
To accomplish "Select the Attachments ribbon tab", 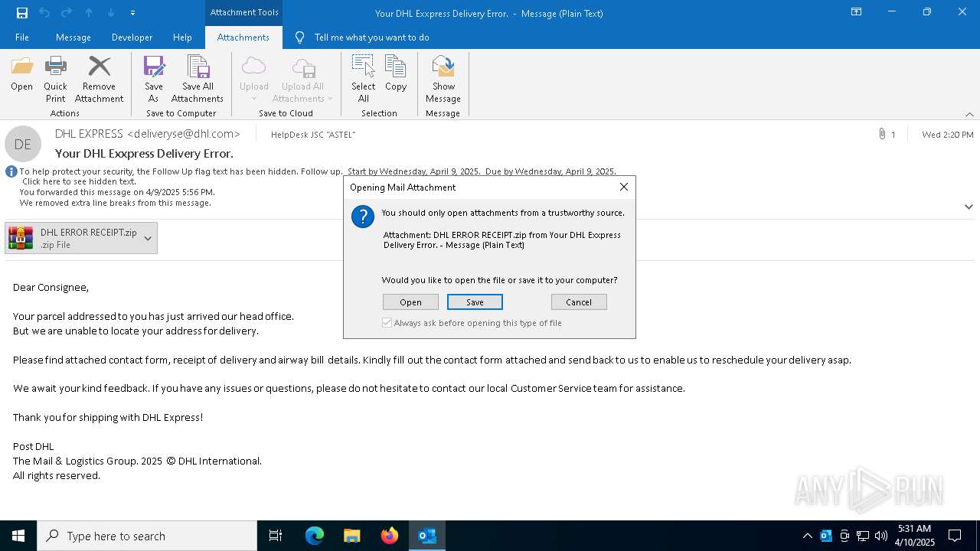I will point(243,37).
